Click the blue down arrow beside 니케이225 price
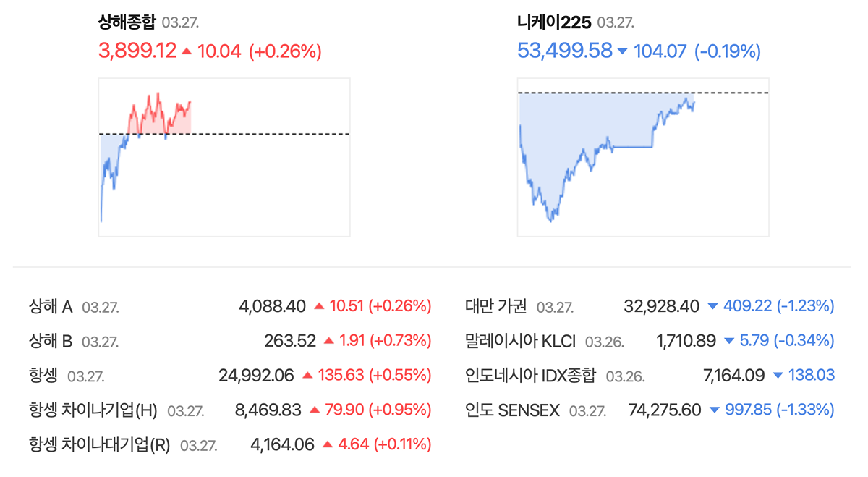Image resolution: width=868 pixels, height=477 pixels. pyautogui.click(x=623, y=51)
